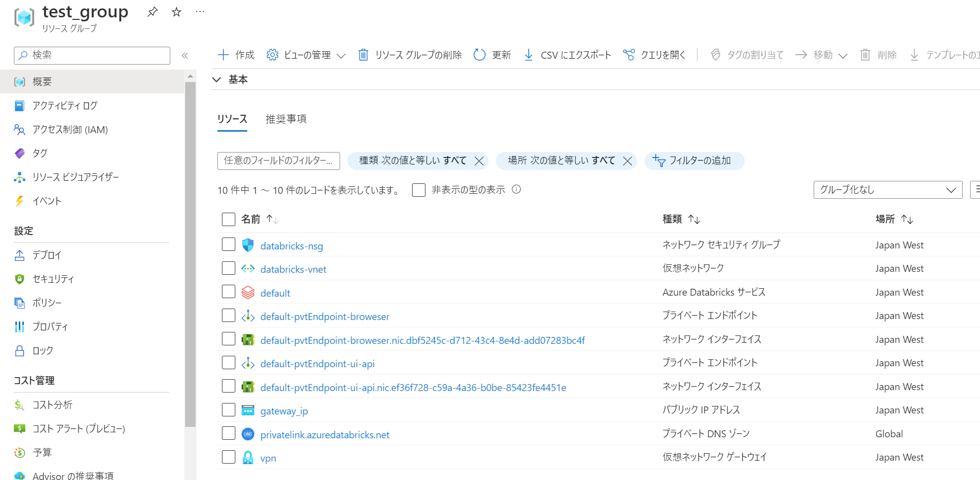Click the shield icon of databricks-nsg

click(248, 245)
